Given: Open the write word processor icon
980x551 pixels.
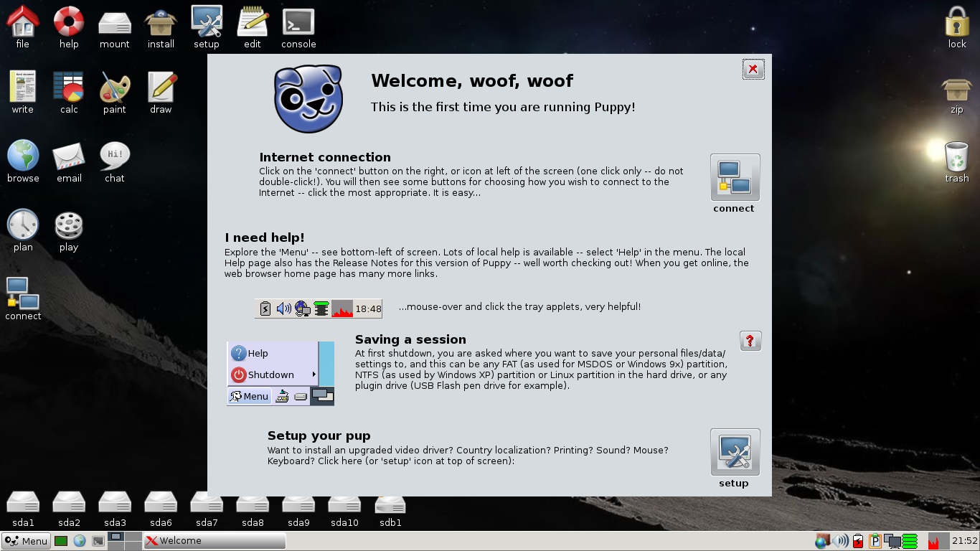Looking at the screenshot, I should coord(23,87).
